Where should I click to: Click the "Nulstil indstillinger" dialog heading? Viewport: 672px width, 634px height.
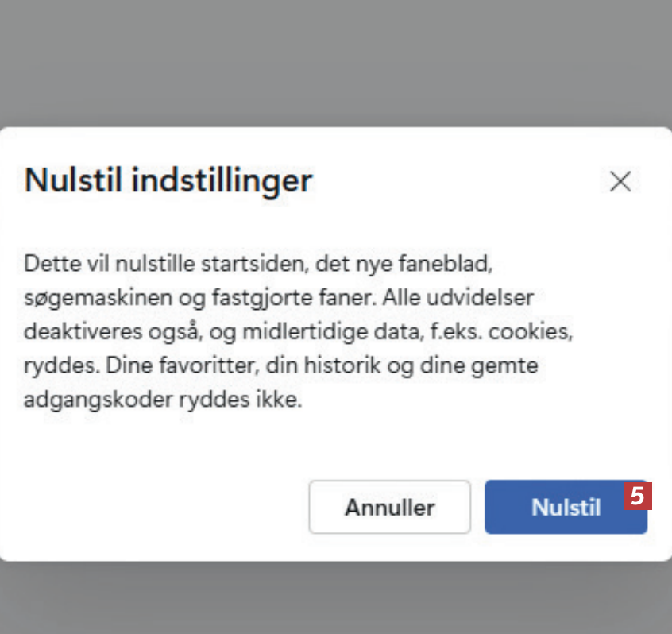pyautogui.click(x=168, y=180)
